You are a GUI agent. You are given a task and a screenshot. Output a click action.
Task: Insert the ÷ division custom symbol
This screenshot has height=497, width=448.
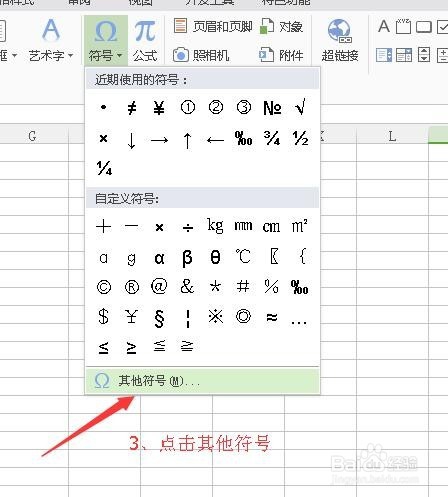pos(188,228)
